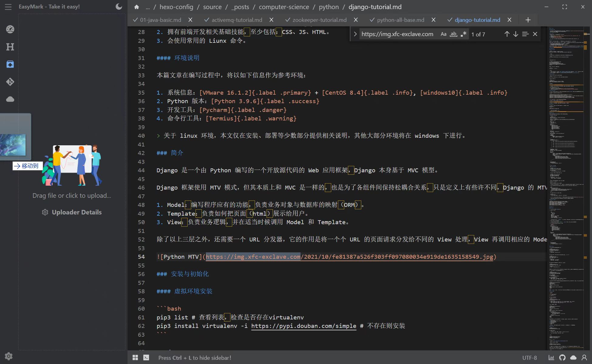
Task: Close the 01-java-basic.md tab
Action: 190,20
